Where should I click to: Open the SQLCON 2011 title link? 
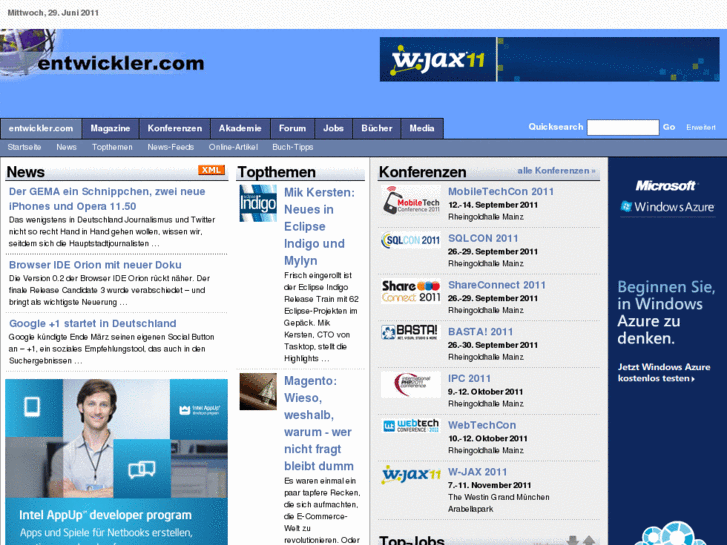click(483, 238)
